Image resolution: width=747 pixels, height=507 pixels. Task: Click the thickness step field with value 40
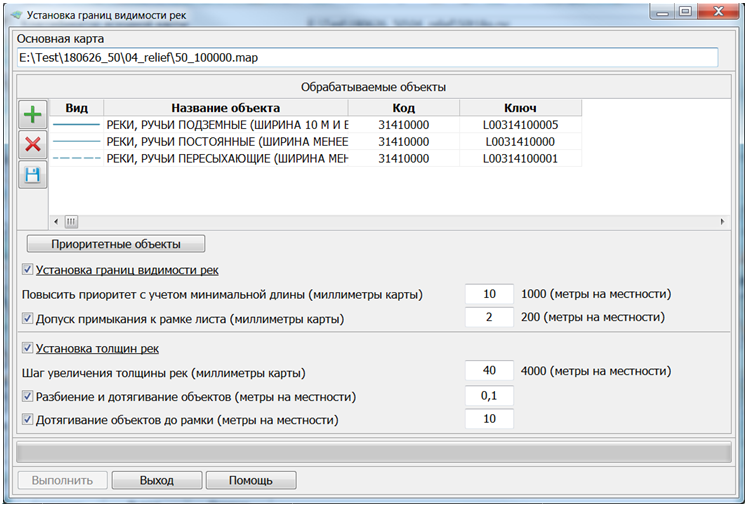489,372
